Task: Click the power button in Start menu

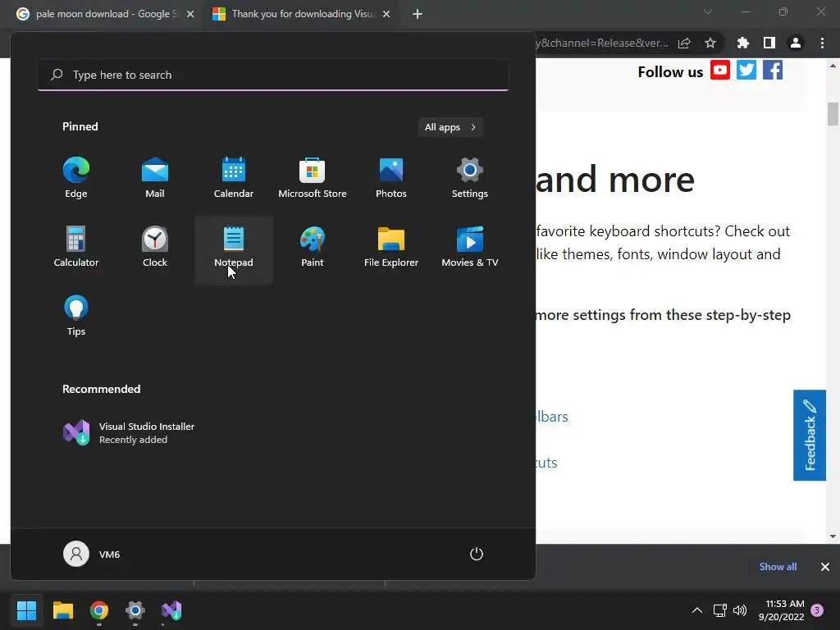Action: [x=477, y=554]
